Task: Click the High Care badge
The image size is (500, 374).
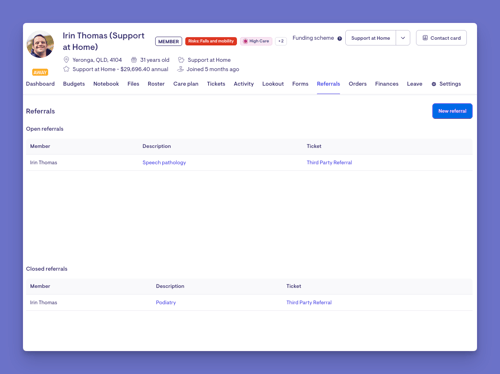Action: (256, 41)
